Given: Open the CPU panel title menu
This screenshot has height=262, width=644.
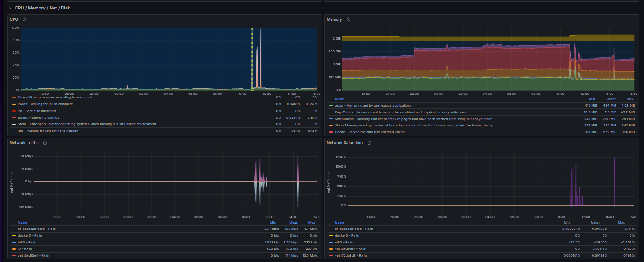Looking at the screenshot, I should [x=14, y=19].
